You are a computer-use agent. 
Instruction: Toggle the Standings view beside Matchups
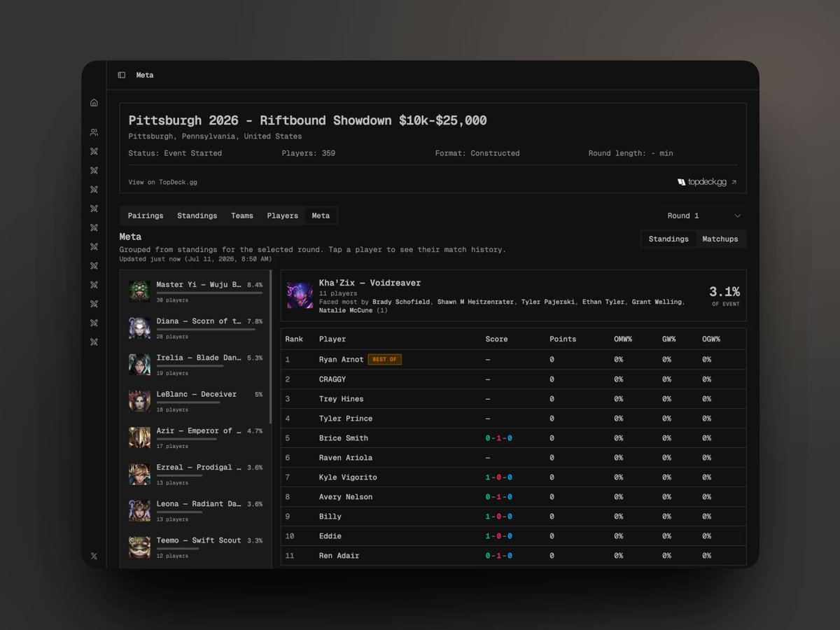tap(668, 239)
